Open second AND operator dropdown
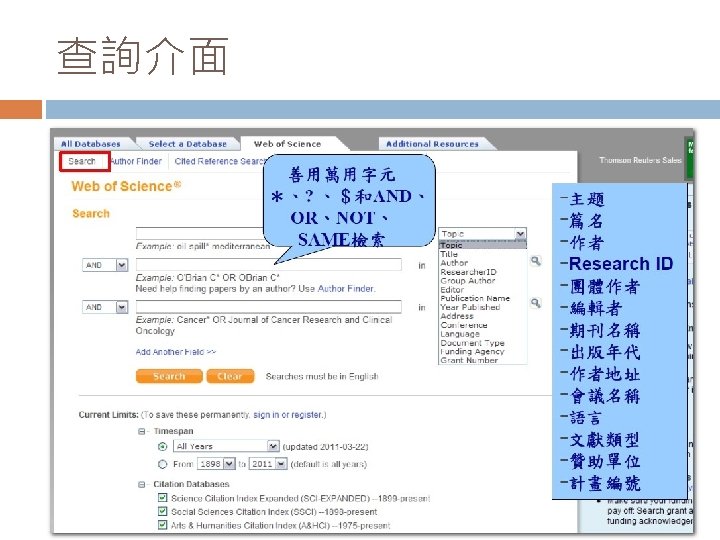Image resolution: width=720 pixels, height=540 pixels. (x=105, y=307)
